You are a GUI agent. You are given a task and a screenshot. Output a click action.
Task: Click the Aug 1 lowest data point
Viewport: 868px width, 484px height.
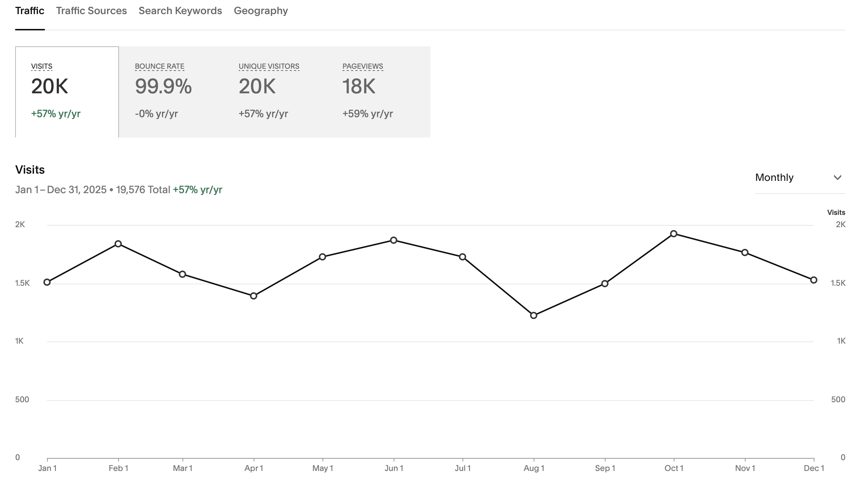tap(533, 315)
